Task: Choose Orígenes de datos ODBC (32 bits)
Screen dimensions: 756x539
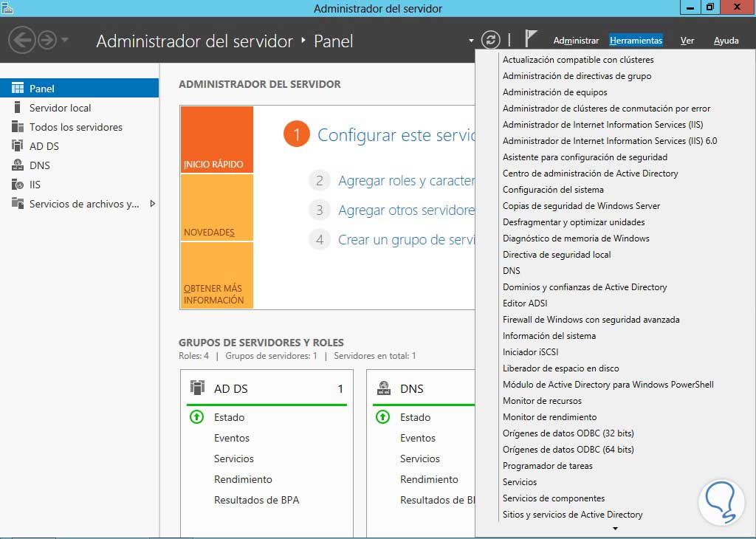Action: [568, 433]
